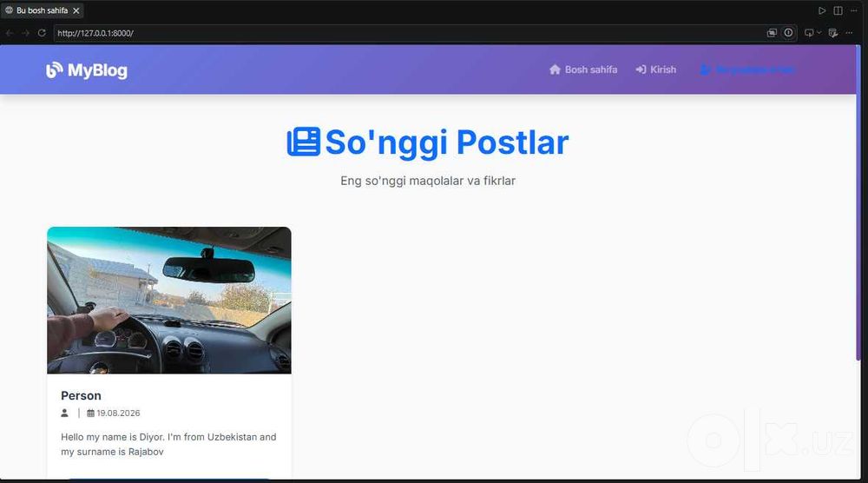The image size is (868, 483).
Task: Click the text Hello my name is Diyor
Action: [x=112, y=437]
